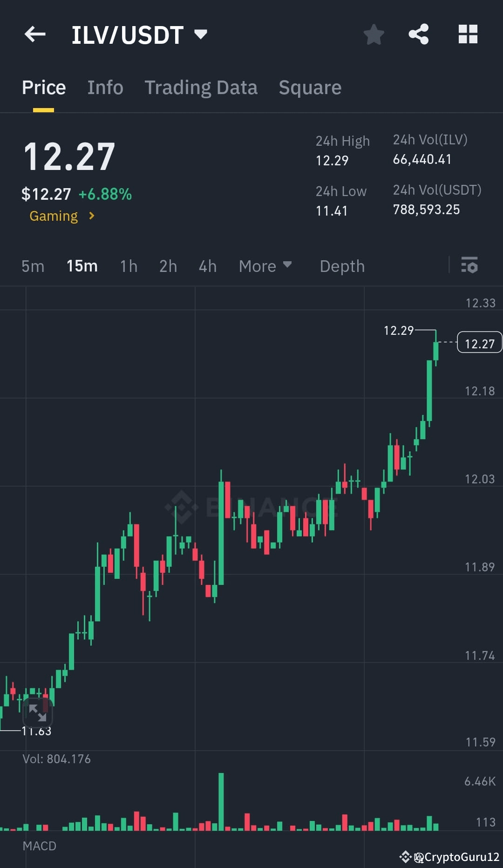Show the Depth chart view
This screenshot has height=868, width=503.
pyautogui.click(x=342, y=266)
